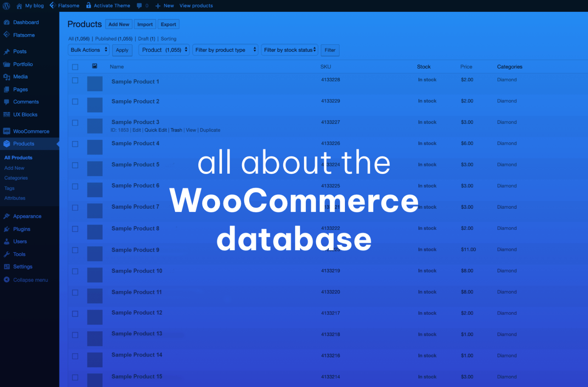Click the WordPress logo in the admin bar
588x387 pixels.
[x=6, y=5]
